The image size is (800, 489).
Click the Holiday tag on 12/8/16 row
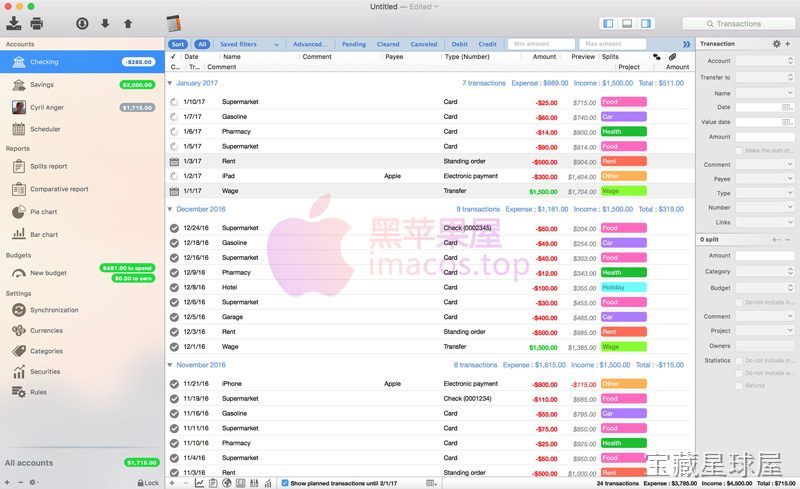point(623,287)
